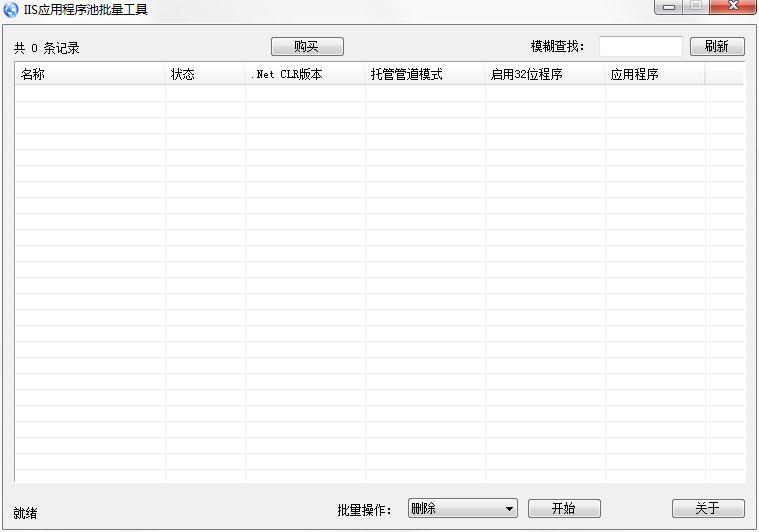
Task: Click the 共 0 条记录 record count text
Action: coord(46,48)
